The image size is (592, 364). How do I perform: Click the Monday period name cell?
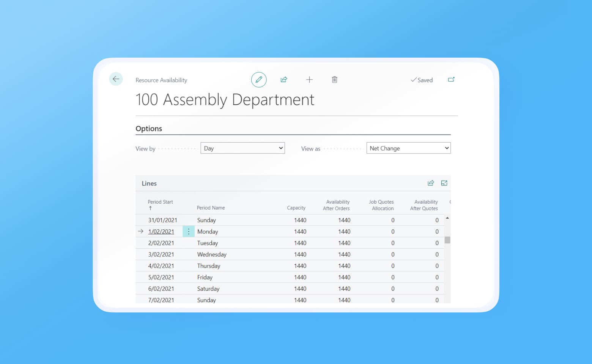tap(208, 232)
